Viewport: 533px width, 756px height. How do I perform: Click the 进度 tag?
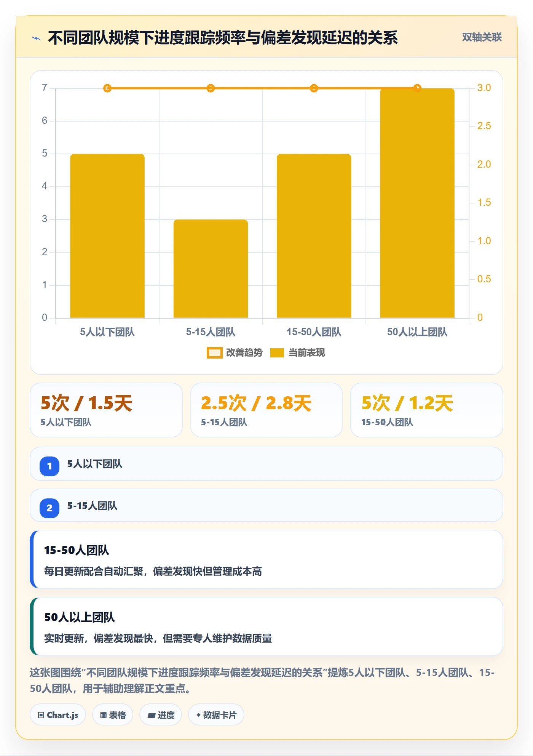pos(161,715)
